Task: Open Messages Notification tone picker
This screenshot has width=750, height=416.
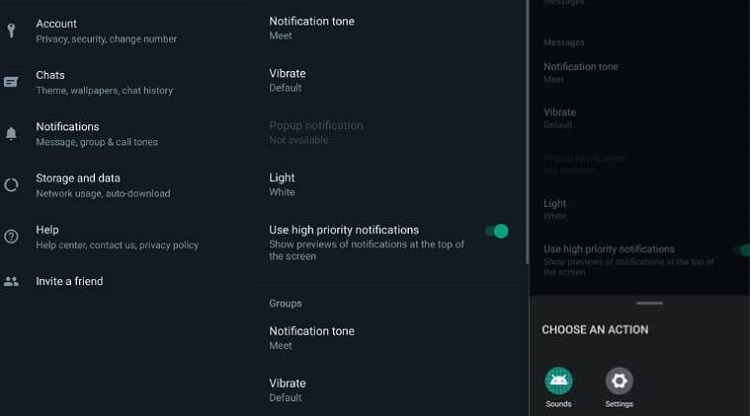Action: [312, 27]
